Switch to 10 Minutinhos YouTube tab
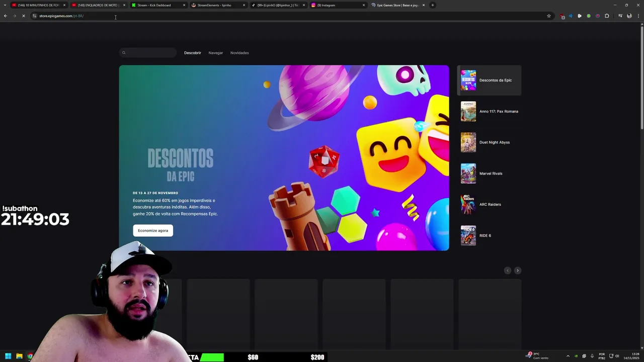Viewport: 644px width, 362px height. [x=39, y=5]
